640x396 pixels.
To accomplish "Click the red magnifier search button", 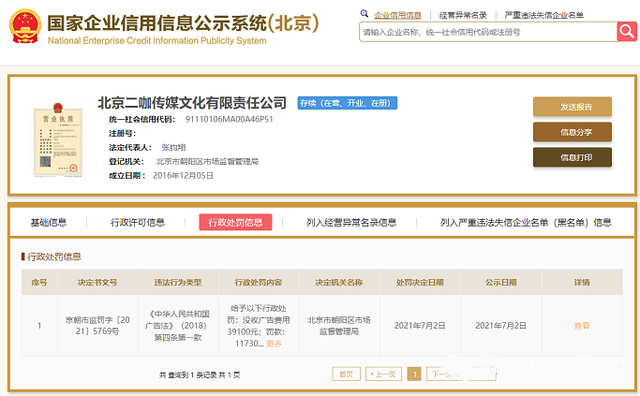I will coord(627,31).
